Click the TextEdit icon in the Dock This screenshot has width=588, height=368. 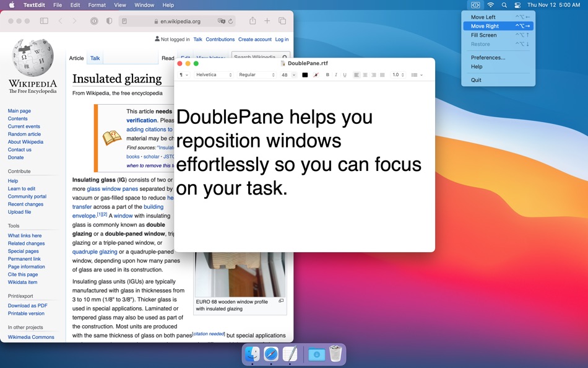288,354
